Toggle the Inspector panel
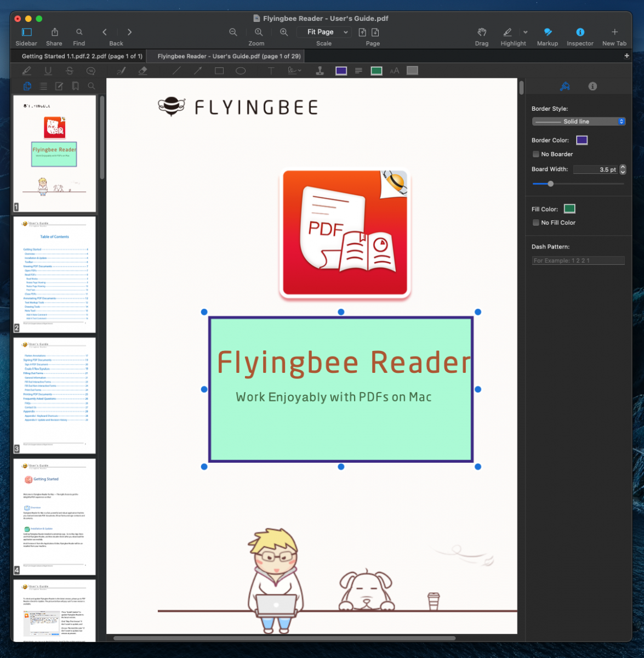 (580, 32)
